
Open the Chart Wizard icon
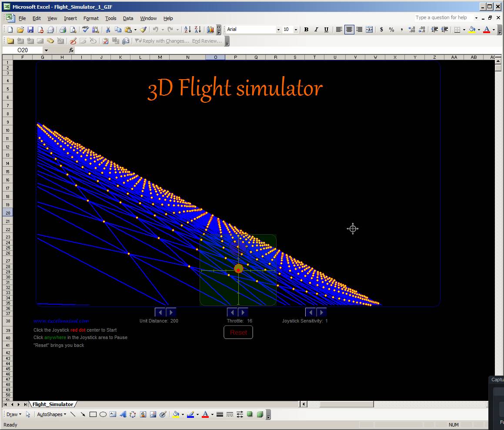pos(210,30)
